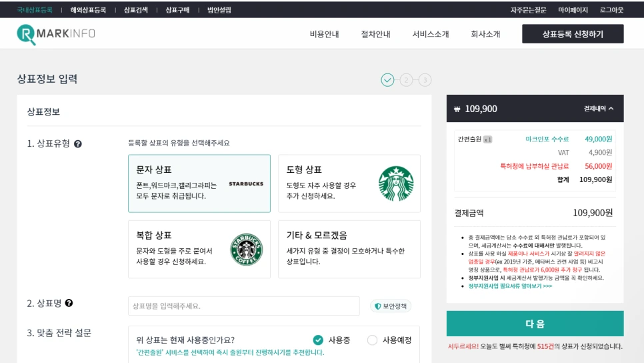Click the step 2 circle indicator
Viewport: 644px width, 363px height.
pyautogui.click(x=406, y=80)
